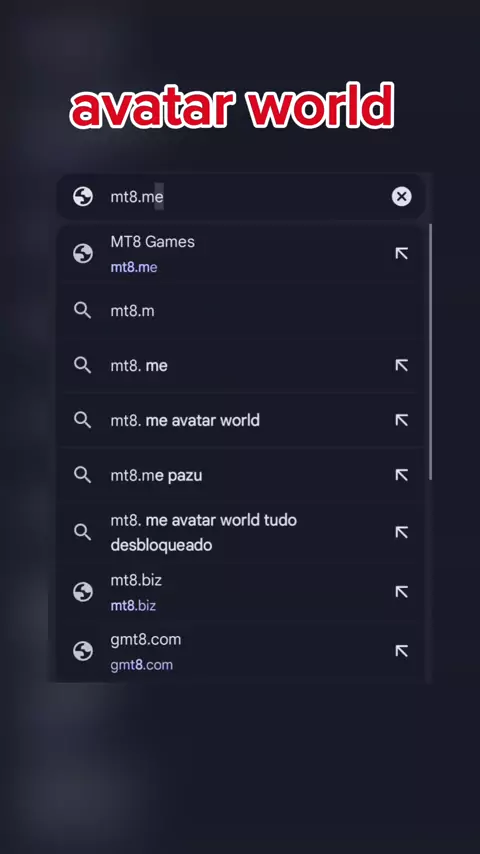Click arrow icon for "mt8. me avatar world"

click(x=402, y=420)
